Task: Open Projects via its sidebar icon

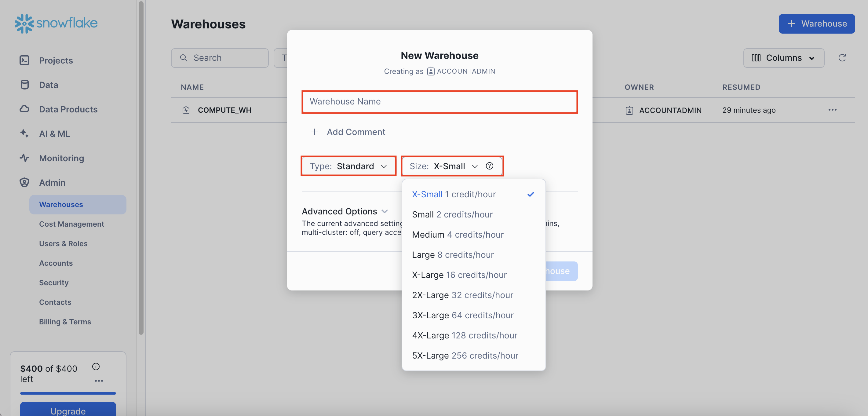Action: pos(24,60)
